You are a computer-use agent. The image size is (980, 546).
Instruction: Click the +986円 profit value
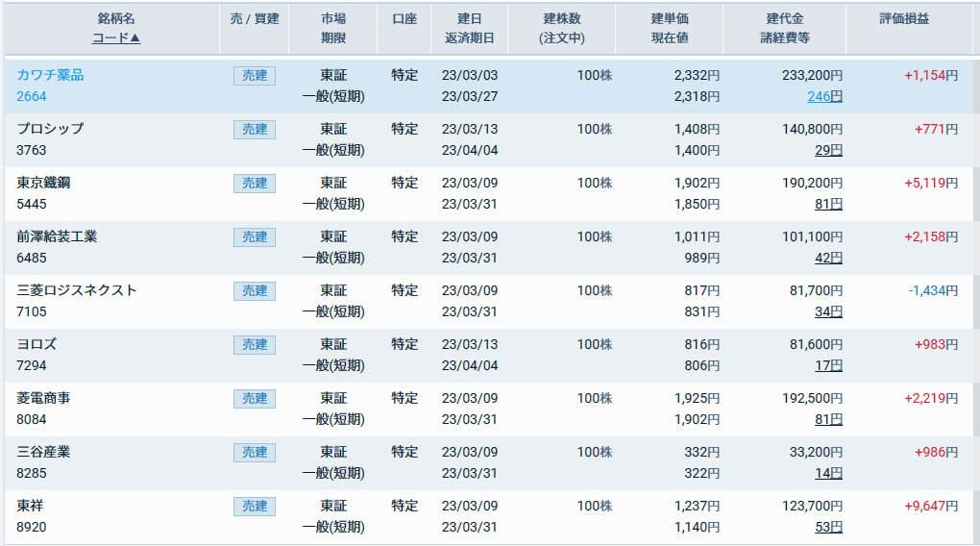936,452
